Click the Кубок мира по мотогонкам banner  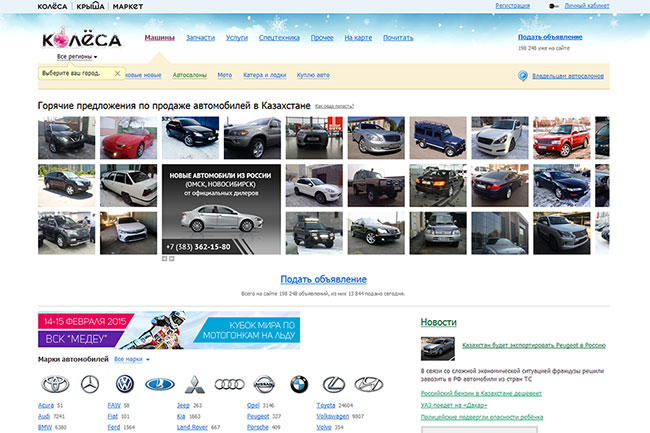[x=169, y=330]
